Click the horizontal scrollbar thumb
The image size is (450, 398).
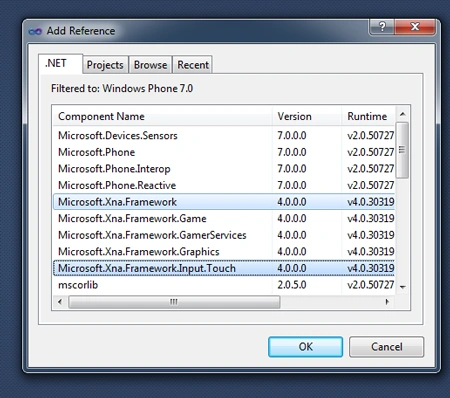click(174, 302)
